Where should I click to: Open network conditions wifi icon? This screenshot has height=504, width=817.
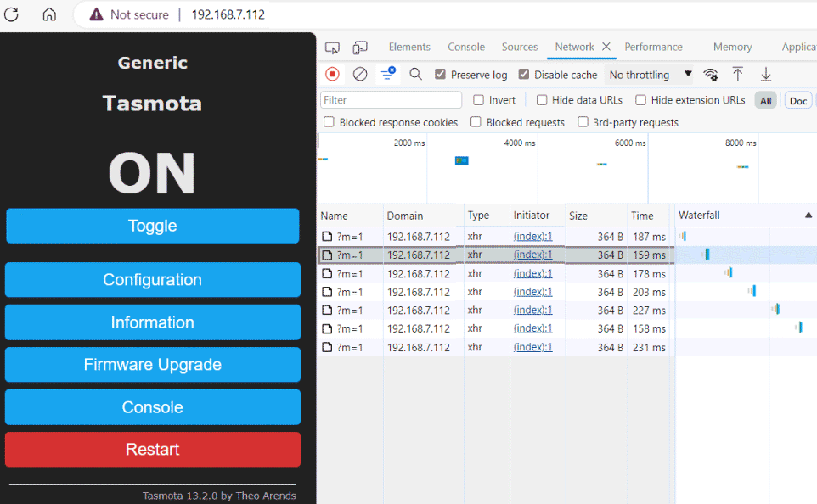coord(711,75)
